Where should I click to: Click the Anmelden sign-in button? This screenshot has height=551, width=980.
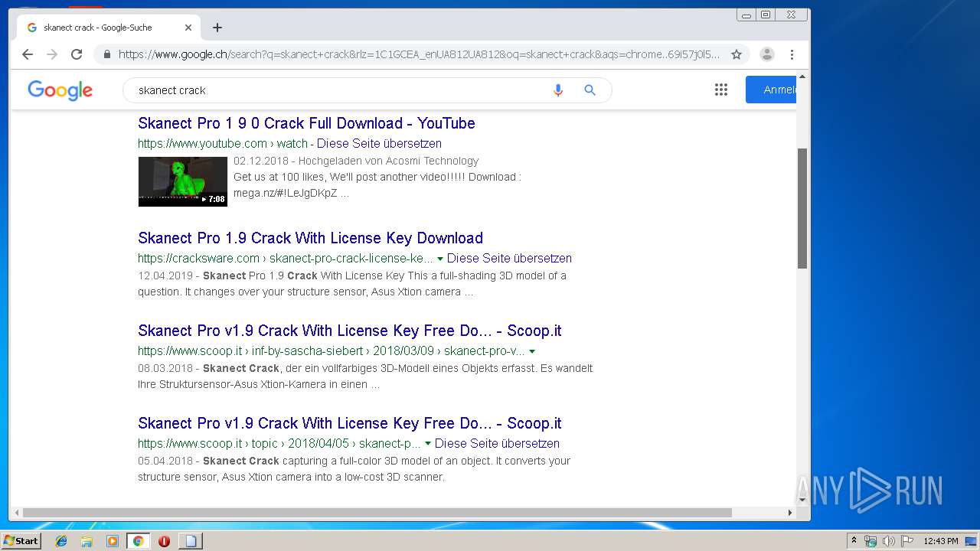coord(771,90)
